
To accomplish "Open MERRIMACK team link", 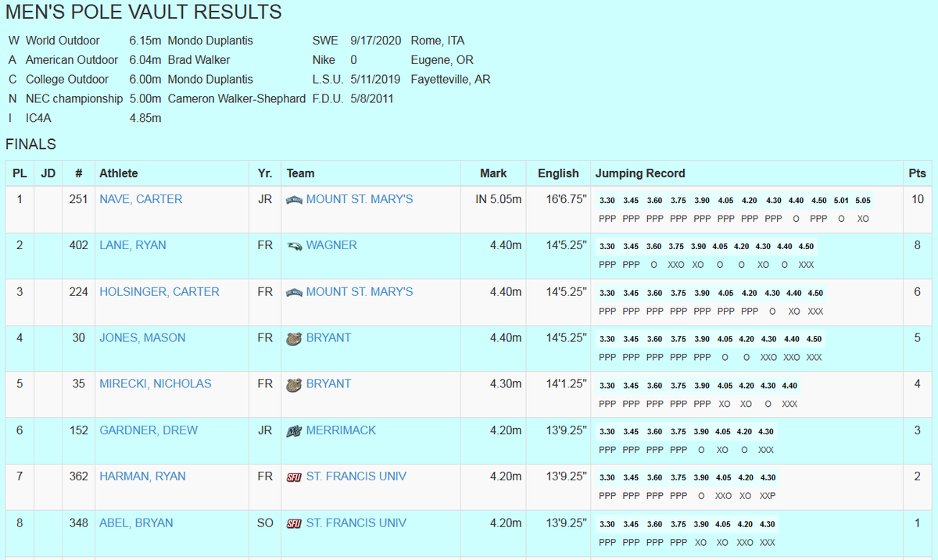I will click(x=341, y=430).
